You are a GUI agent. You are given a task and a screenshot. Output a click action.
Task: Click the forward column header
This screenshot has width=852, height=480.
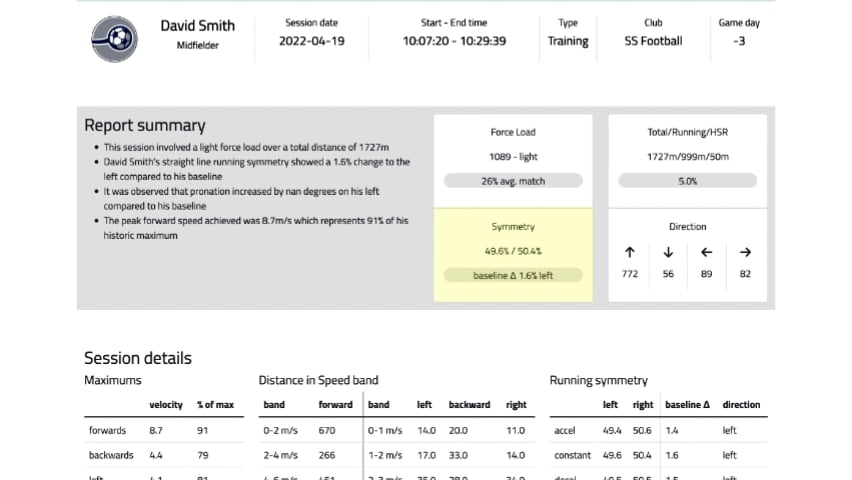click(335, 405)
